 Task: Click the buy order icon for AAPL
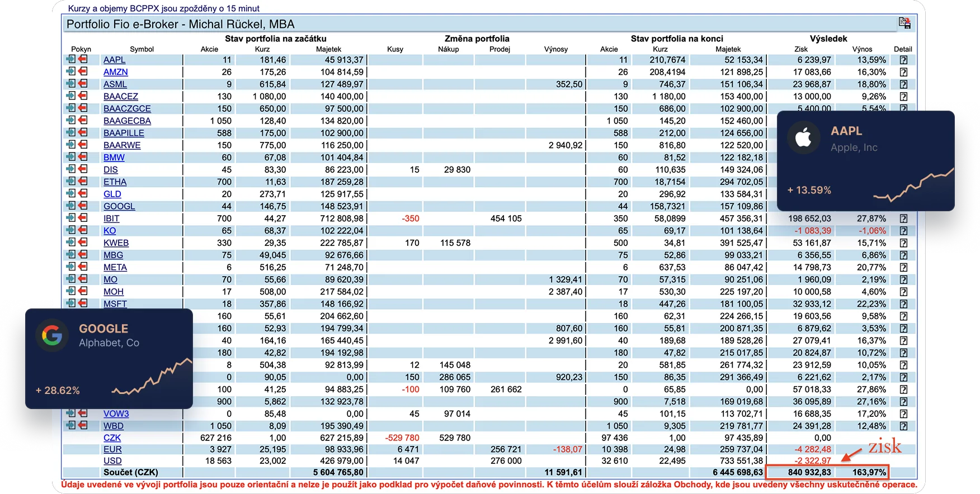pos(71,59)
